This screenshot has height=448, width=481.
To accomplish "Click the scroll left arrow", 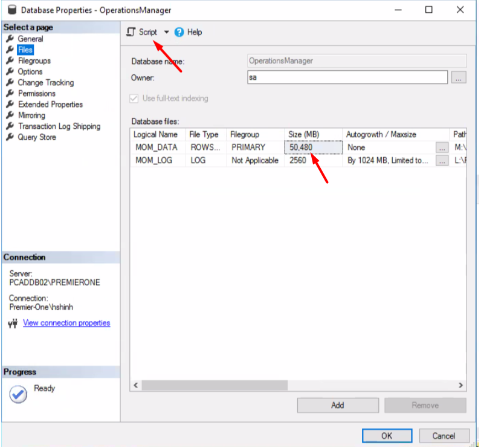I will point(135,385).
